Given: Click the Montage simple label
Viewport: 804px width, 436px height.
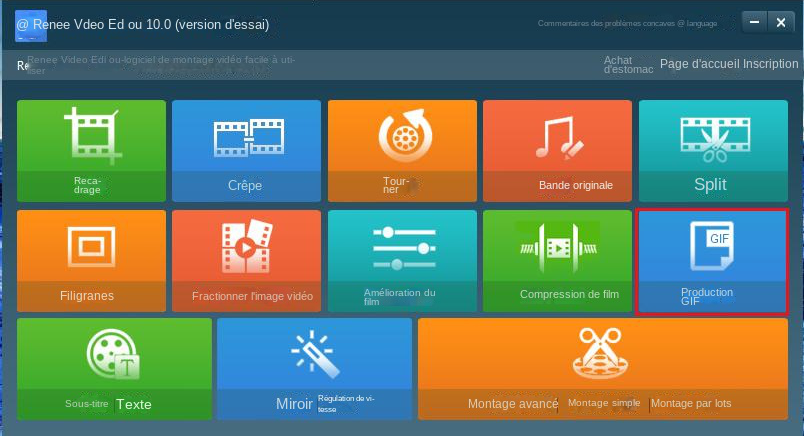Looking at the screenshot, I should 604,403.
